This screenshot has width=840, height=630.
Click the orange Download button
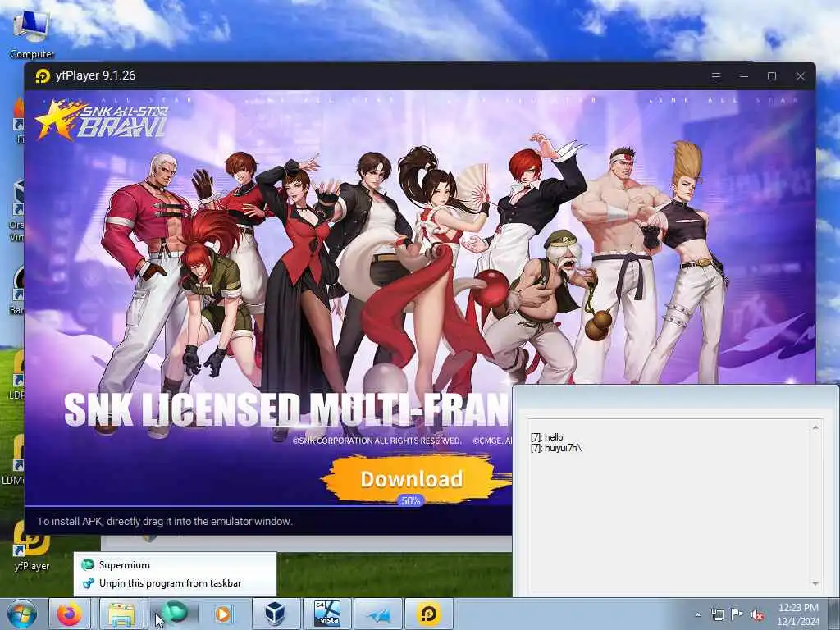pos(412,479)
